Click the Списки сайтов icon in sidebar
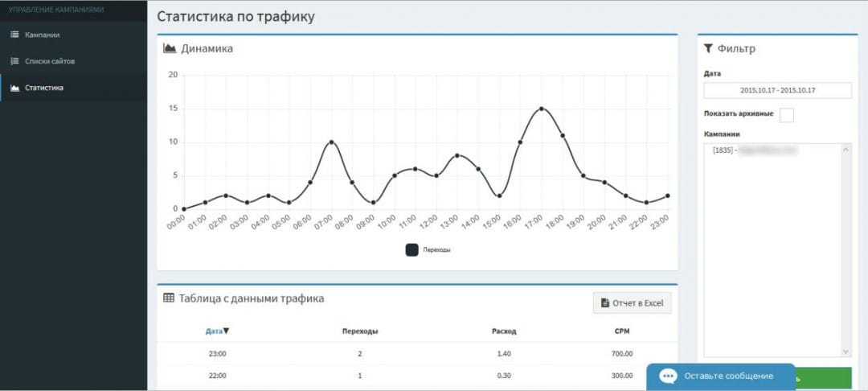This screenshot has width=868, height=391. (15, 61)
